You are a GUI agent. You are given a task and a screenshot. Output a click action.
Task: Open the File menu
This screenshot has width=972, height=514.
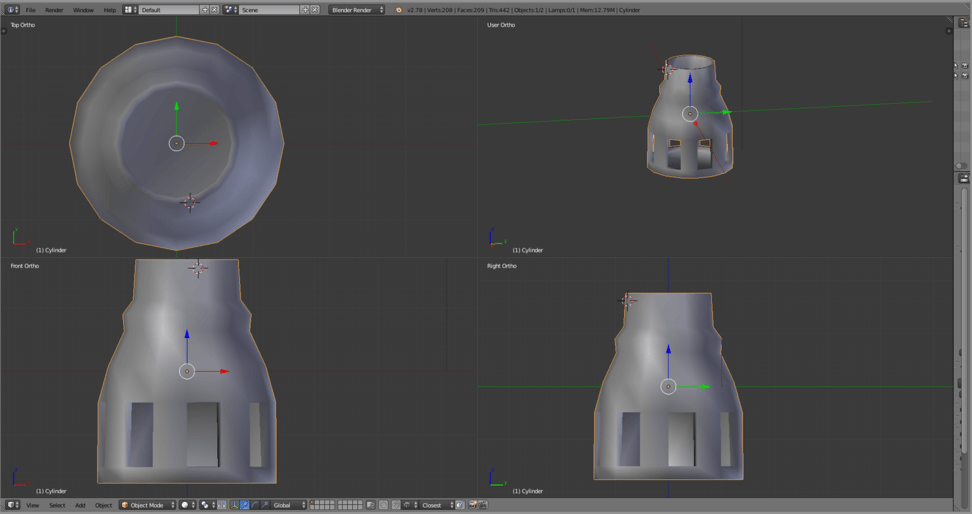point(30,10)
